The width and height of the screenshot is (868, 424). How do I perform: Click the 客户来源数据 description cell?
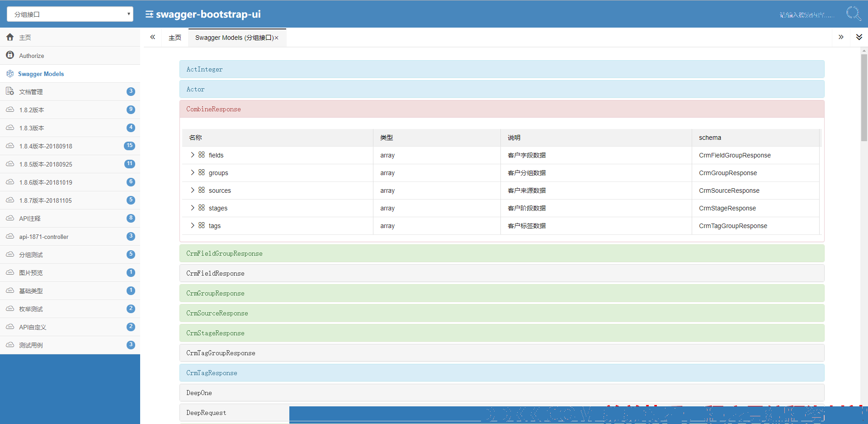pyautogui.click(x=596, y=191)
